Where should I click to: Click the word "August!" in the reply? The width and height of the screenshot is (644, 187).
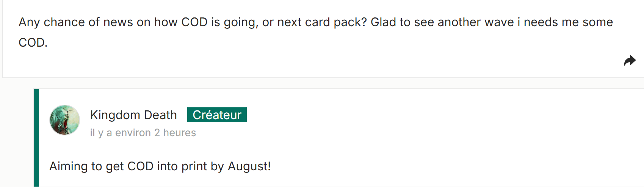(249, 166)
